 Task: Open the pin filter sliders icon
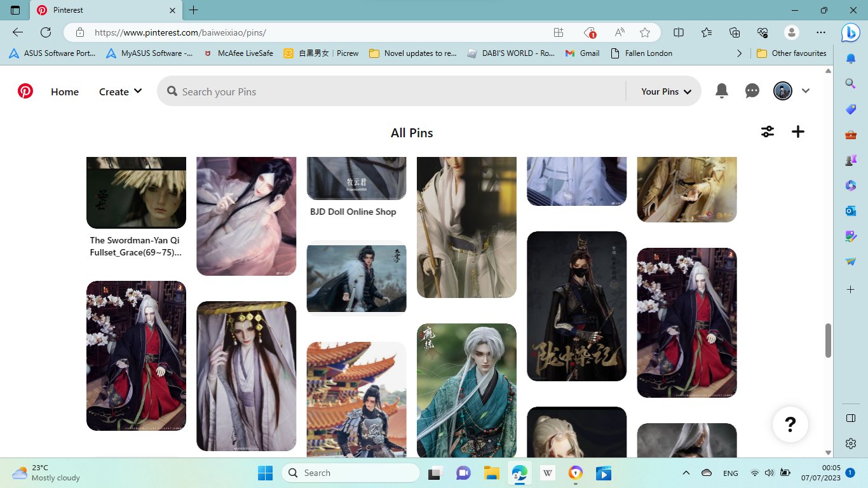click(768, 132)
